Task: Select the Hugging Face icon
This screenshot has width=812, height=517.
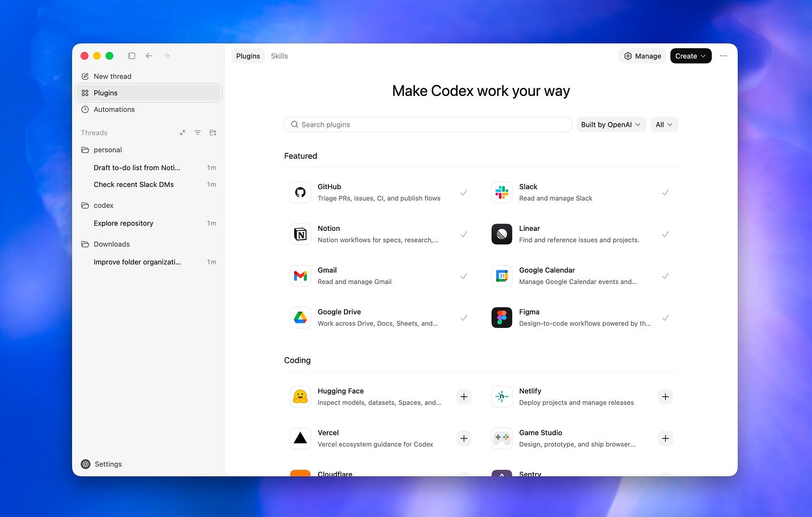Action: click(x=300, y=396)
